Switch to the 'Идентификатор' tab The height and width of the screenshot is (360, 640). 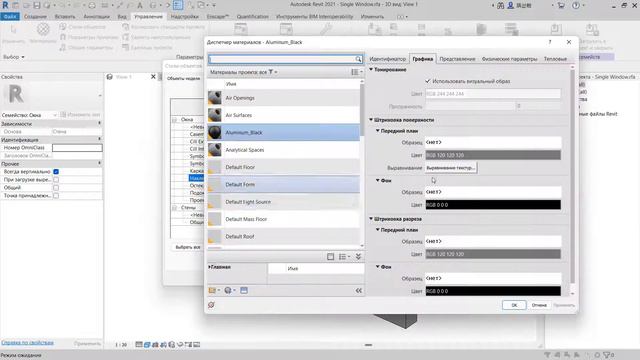point(387,59)
